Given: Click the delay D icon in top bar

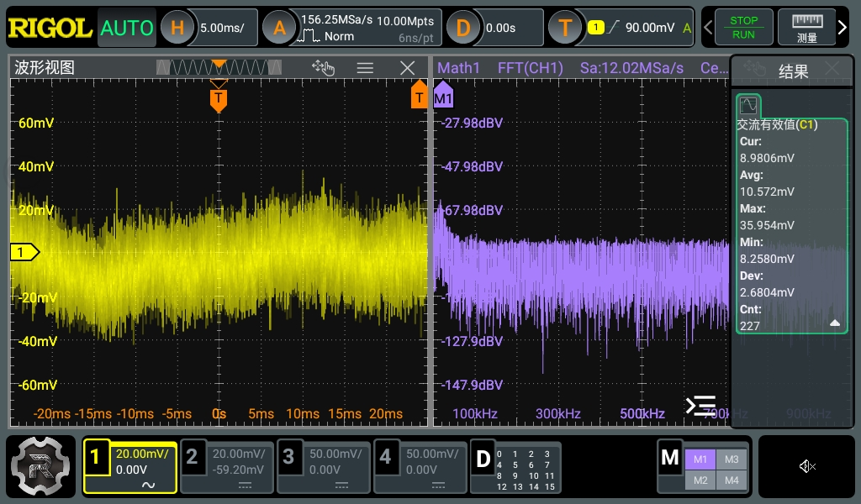Looking at the screenshot, I should tap(462, 28).
